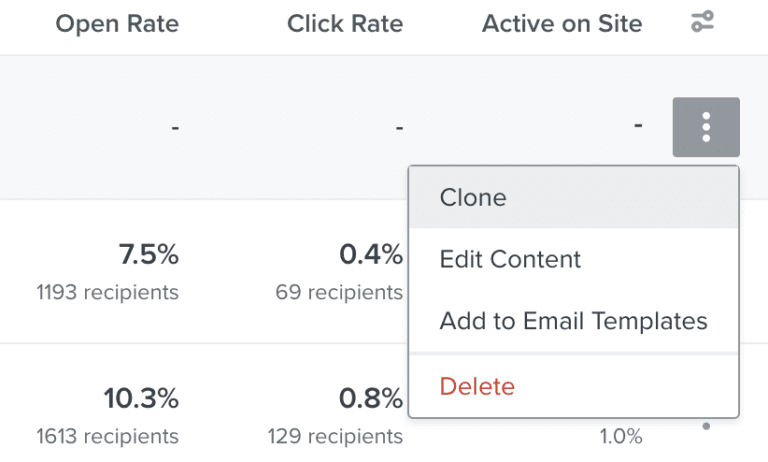Open the 129 recipients detail
768x462 pixels.
point(336,436)
